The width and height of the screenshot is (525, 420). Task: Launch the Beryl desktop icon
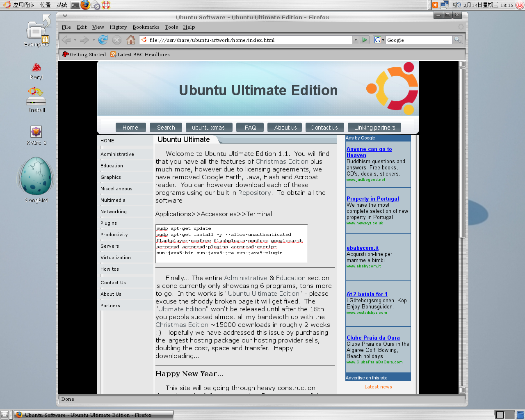click(37, 71)
